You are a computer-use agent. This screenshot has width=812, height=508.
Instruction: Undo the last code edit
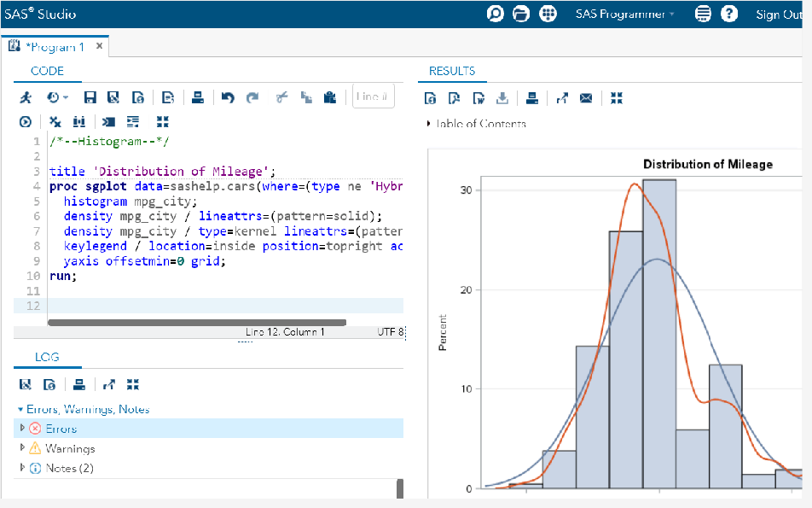pos(228,97)
